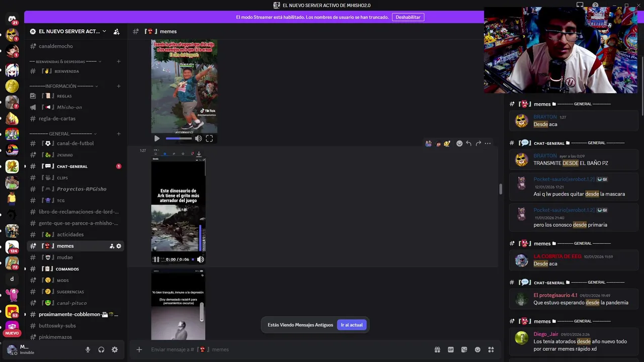Open the SUGERENCIAS channel
Screen dimensions: 644x362
75,292
